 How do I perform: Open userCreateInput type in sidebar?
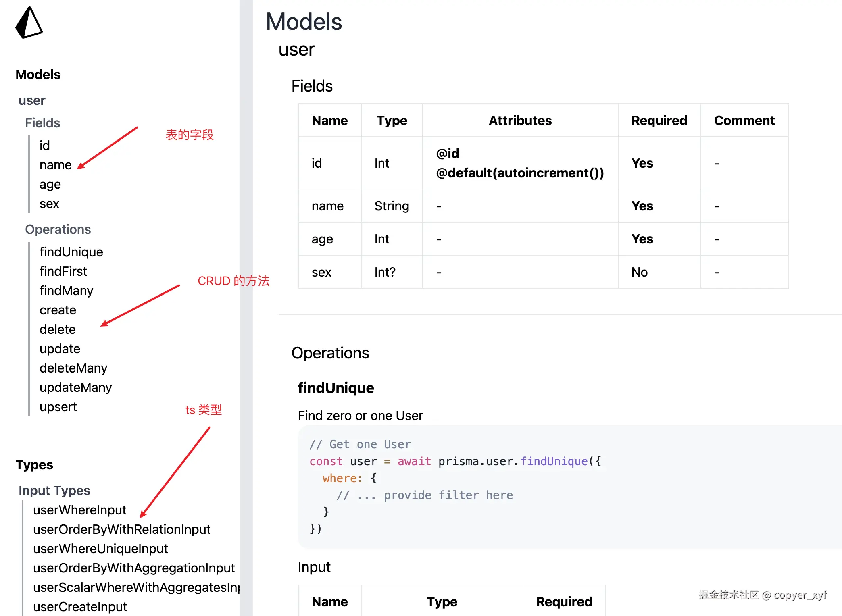pyautogui.click(x=80, y=607)
